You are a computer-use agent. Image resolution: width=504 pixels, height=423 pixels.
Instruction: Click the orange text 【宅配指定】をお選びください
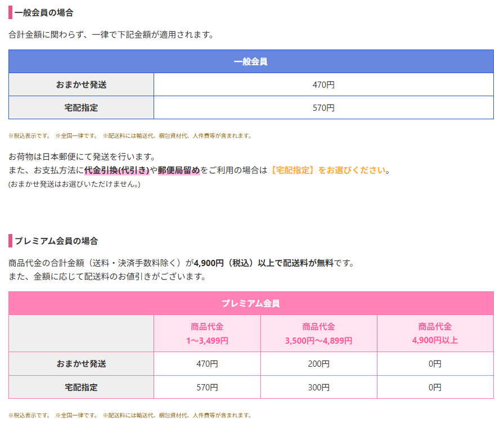tap(327, 170)
